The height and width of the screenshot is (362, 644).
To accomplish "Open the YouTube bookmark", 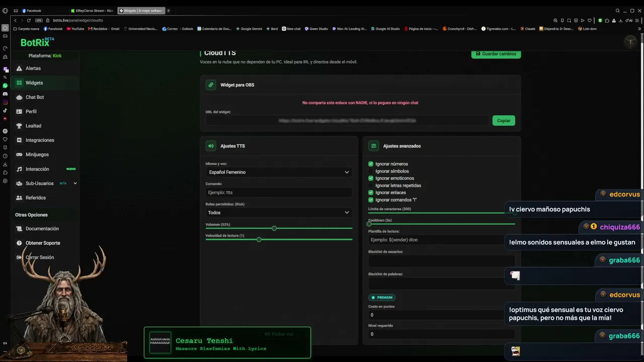I will [75, 29].
